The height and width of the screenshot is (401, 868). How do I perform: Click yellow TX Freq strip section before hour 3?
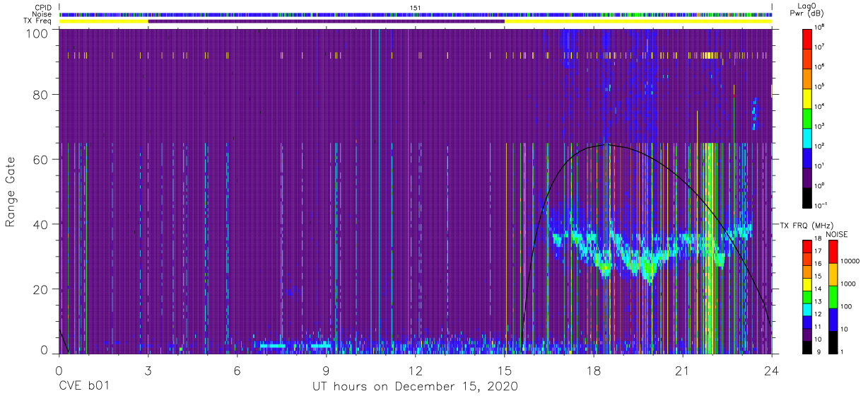pyautogui.click(x=103, y=21)
